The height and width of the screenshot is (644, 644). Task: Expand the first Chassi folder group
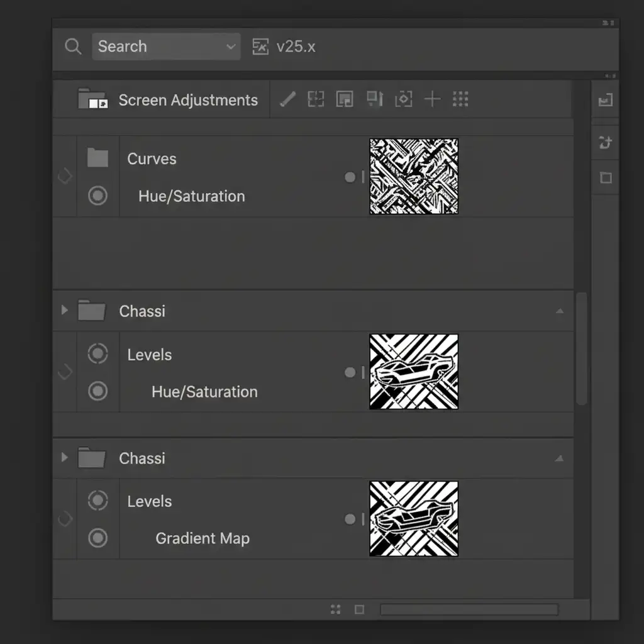[64, 311]
